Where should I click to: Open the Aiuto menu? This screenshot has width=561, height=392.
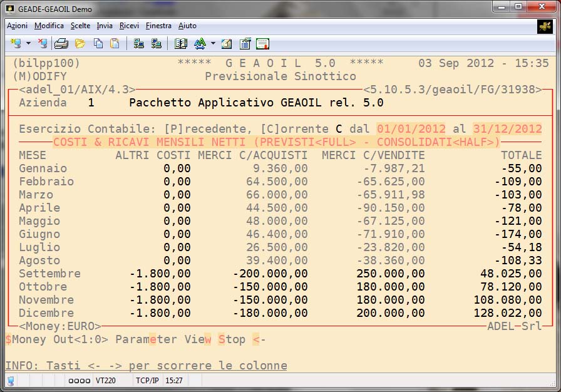(187, 26)
